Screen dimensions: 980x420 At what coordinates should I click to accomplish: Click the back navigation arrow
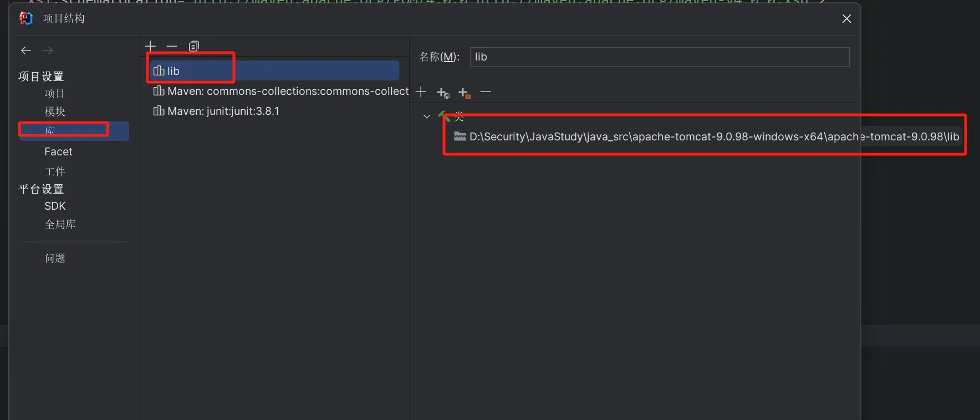[26, 50]
